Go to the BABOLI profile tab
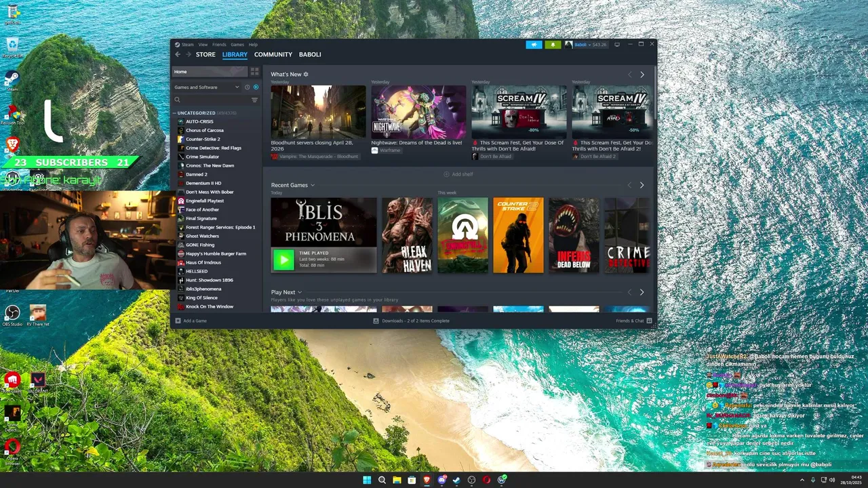This screenshot has width=868, height=488. pos(310,54)
